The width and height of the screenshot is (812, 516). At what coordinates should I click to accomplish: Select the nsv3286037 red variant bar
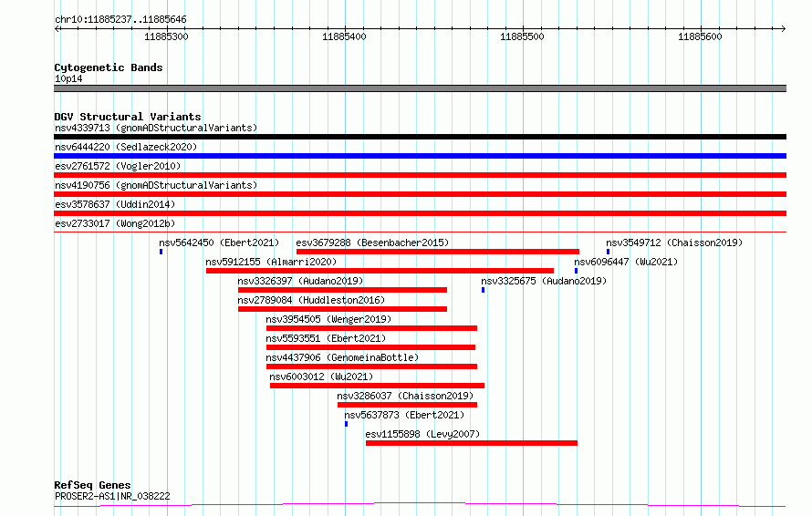[x=407, y=405]
